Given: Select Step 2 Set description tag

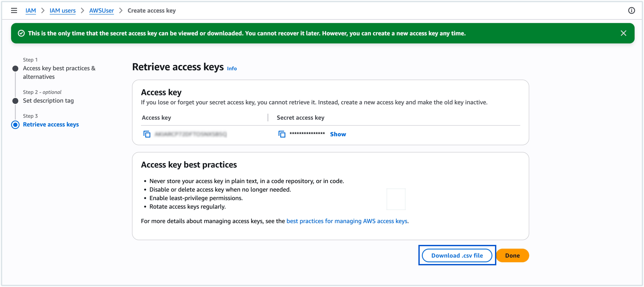Looking at the screenshot, I should pyautogui.click(x=48, y=101).
